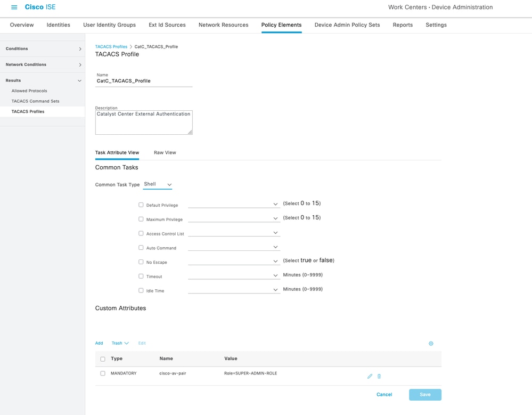
Task: Edit cisco-av-pair row with pencil icon
Action: coord(370,376)
